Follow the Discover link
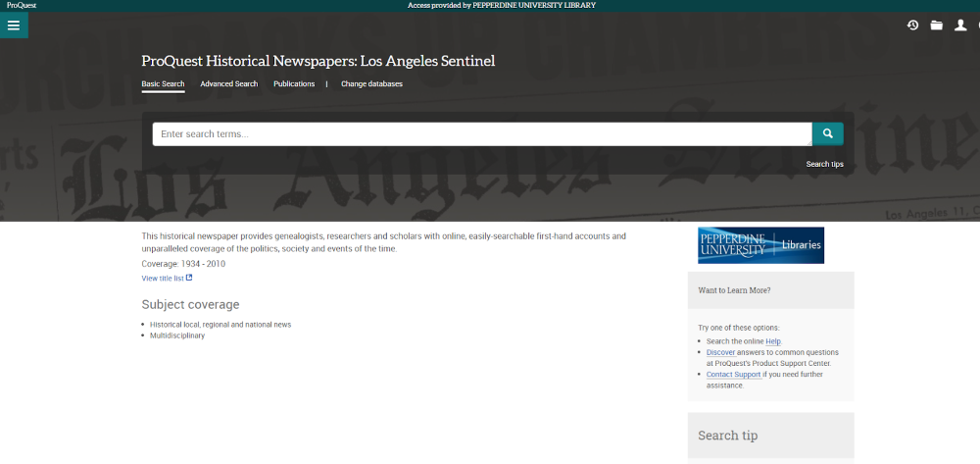The image size is (980, 464). [720, 352]
